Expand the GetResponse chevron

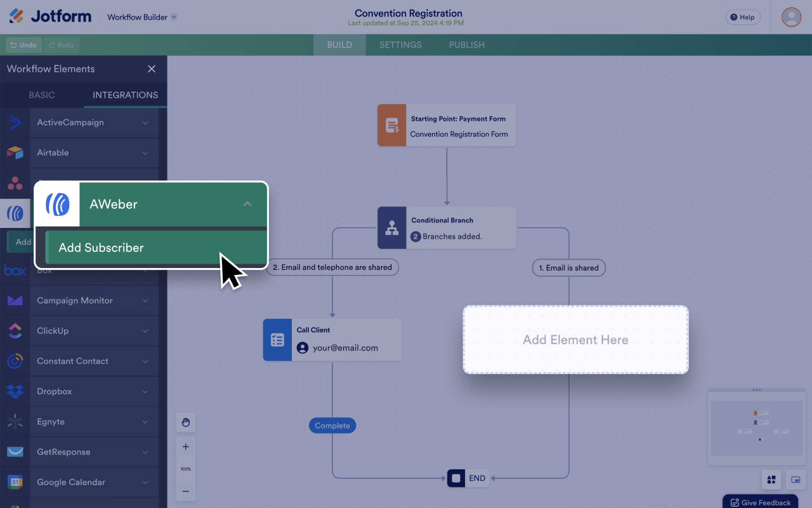click(x=145, y=452)
